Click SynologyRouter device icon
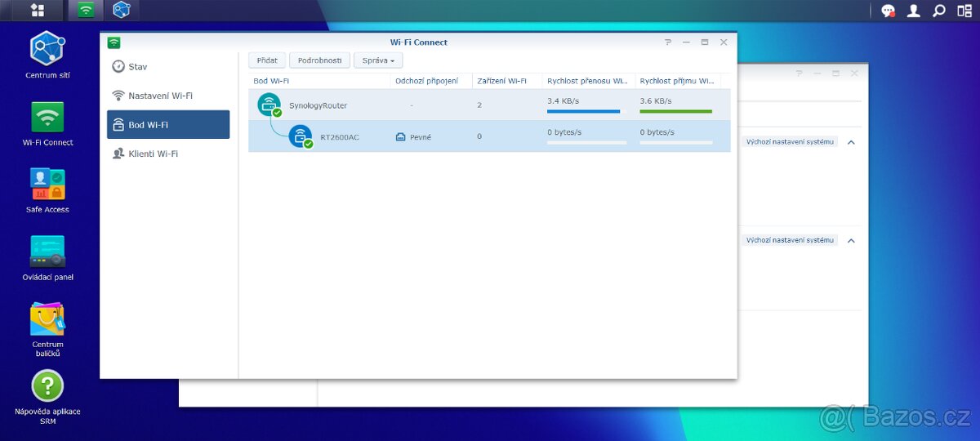The image size is (980, 441). (269, 105)
